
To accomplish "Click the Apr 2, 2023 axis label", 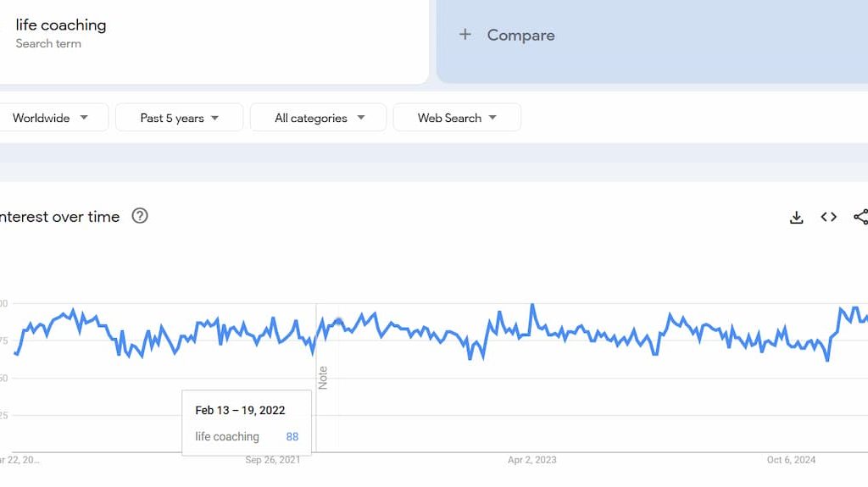I will [532, 460].
